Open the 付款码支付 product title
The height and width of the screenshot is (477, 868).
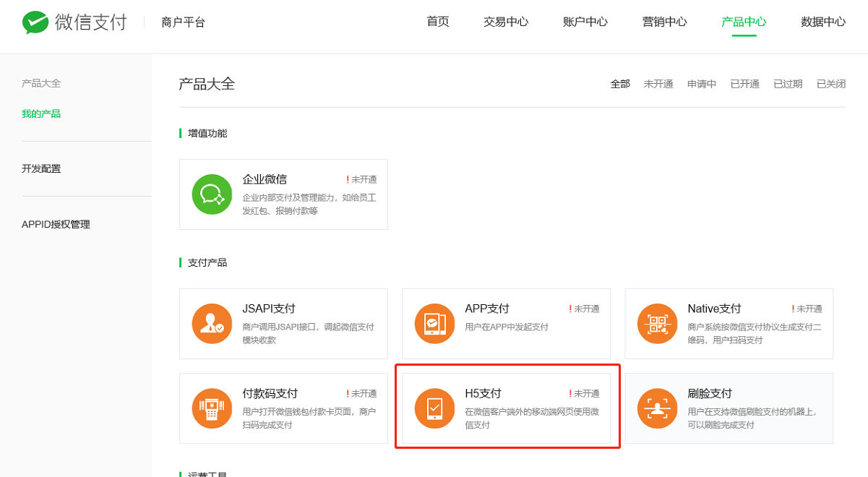270,393
